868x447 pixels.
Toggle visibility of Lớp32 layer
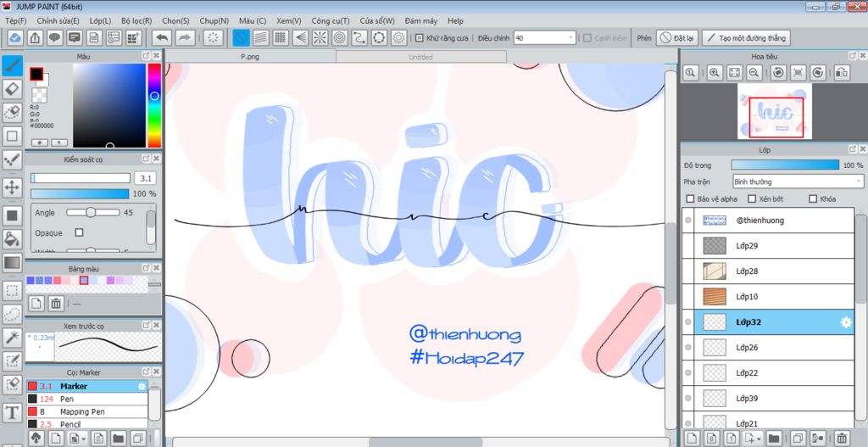coord(688,321)
